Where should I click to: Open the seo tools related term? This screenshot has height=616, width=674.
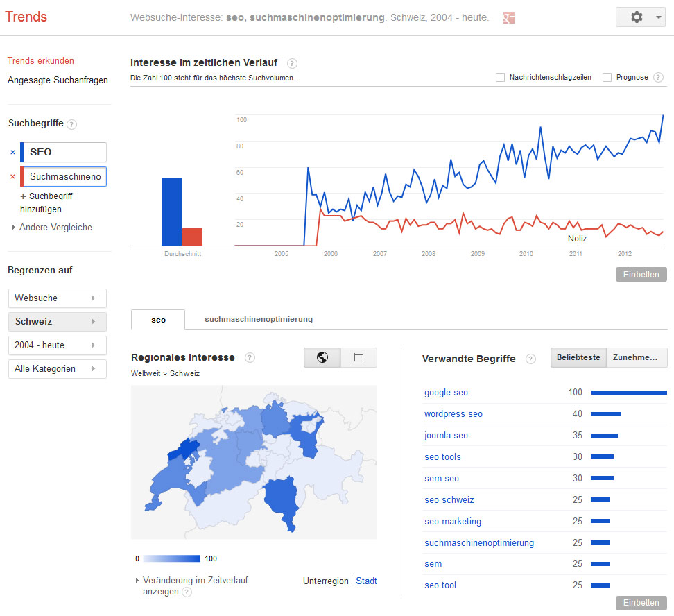pos(442,457)
